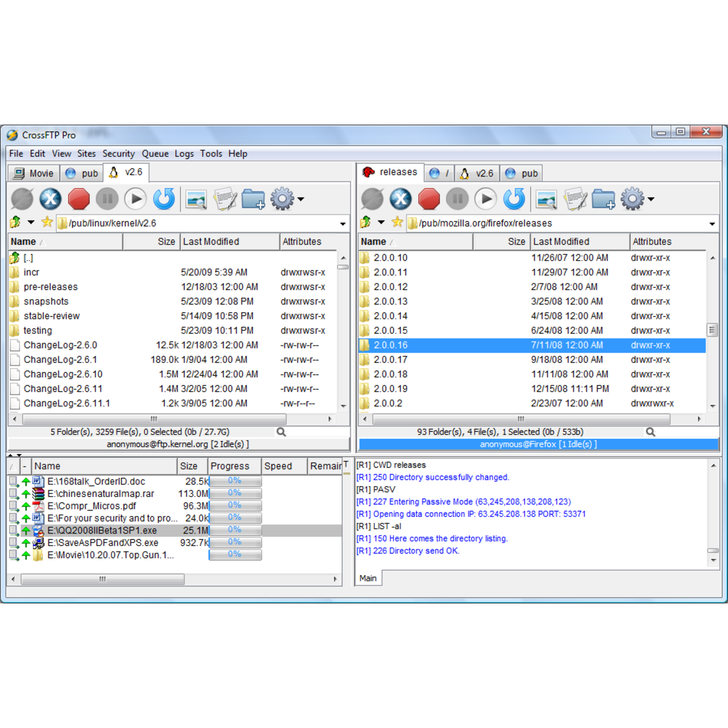Expand history arrow next to right up-folder icon
This screenshot has width=728, height=728.
[381, 222]
